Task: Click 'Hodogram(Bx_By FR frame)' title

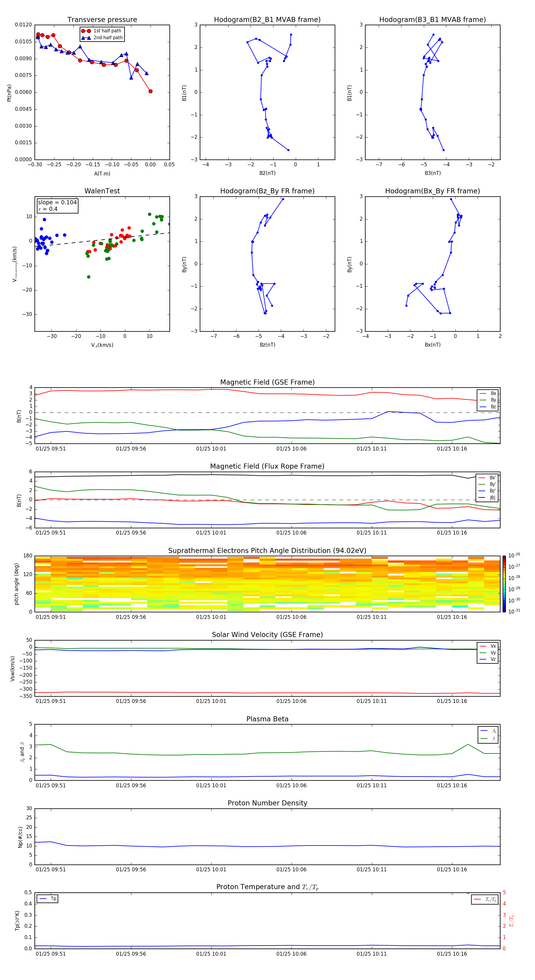Action: (x=432, y=191)
